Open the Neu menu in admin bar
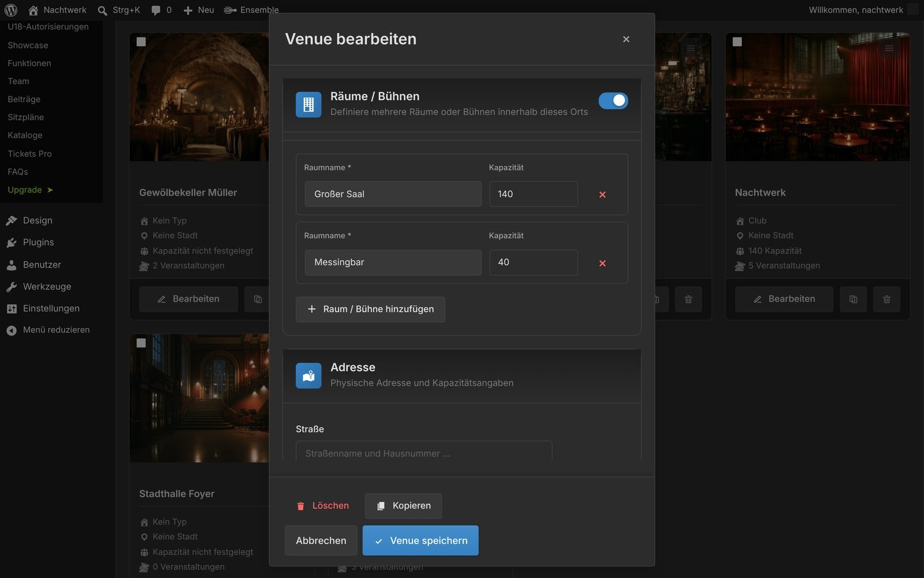 click(x=199, y=10)
